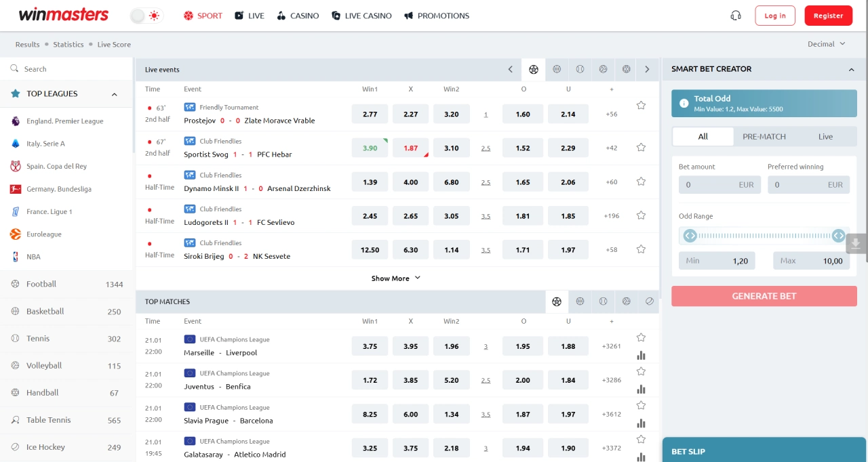The image size is (868, 462).
Task: Open the statistics chart icon for Juventus - Benfica
Action: pyautogui.click(x=641, y=389)
